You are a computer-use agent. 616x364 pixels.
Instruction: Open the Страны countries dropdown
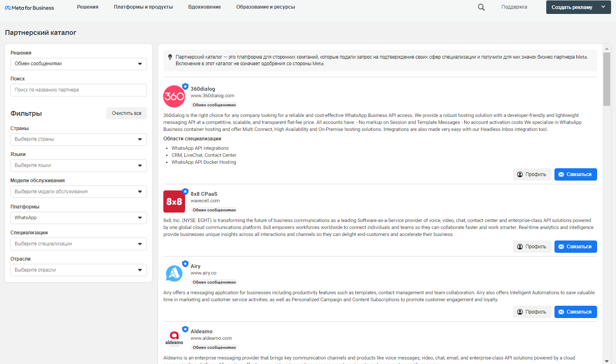(x=78, y=139)
